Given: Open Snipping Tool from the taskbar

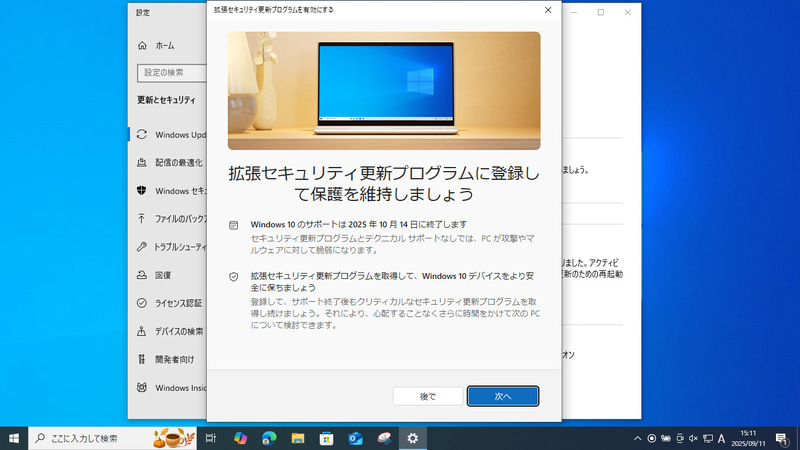Looking at the screenshot, I should pos(384,438).
